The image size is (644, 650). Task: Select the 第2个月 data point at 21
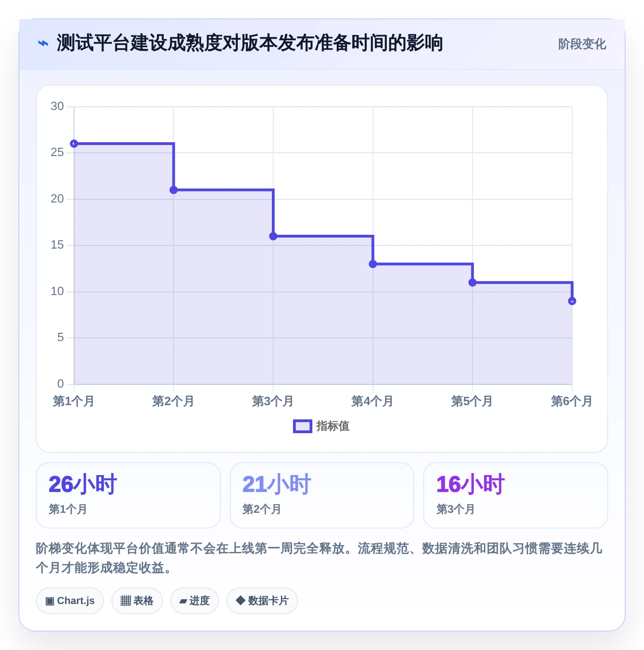tap(173, 190)
